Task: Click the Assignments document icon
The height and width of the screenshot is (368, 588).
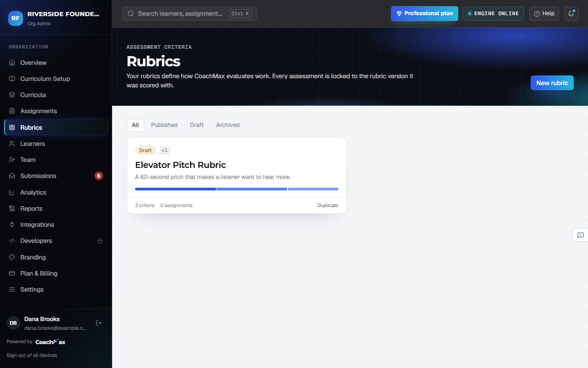Action: (x=12, y=111)
